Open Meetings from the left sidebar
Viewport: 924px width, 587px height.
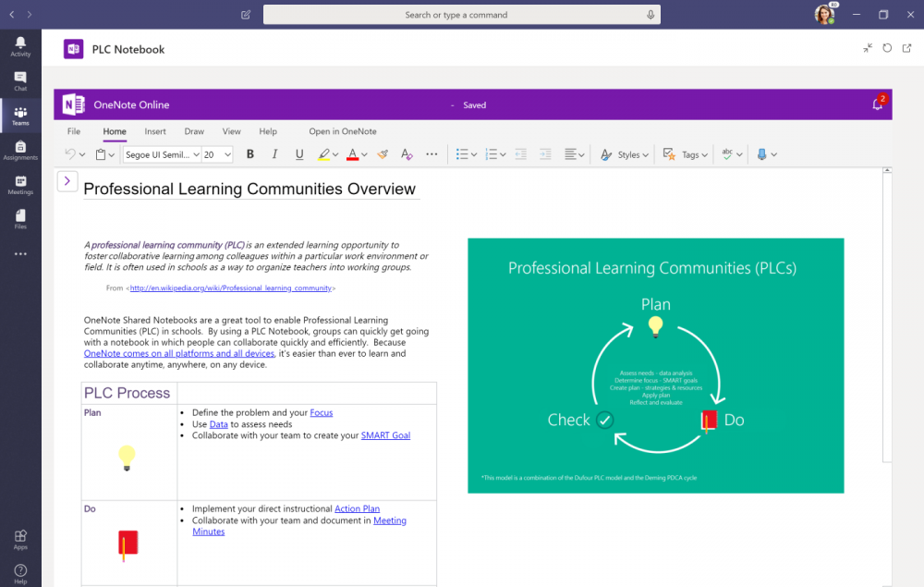[x=20, y=183]
